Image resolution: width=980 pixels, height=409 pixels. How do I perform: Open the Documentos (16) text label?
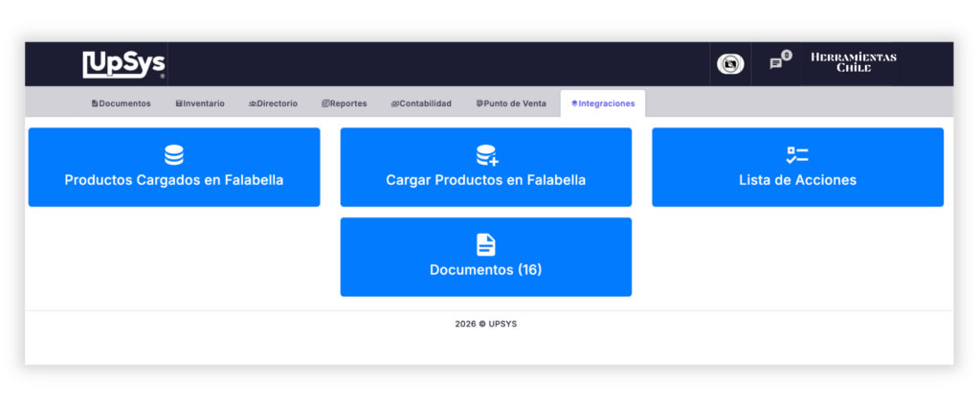pyautogui.click(x=486, y=270)
